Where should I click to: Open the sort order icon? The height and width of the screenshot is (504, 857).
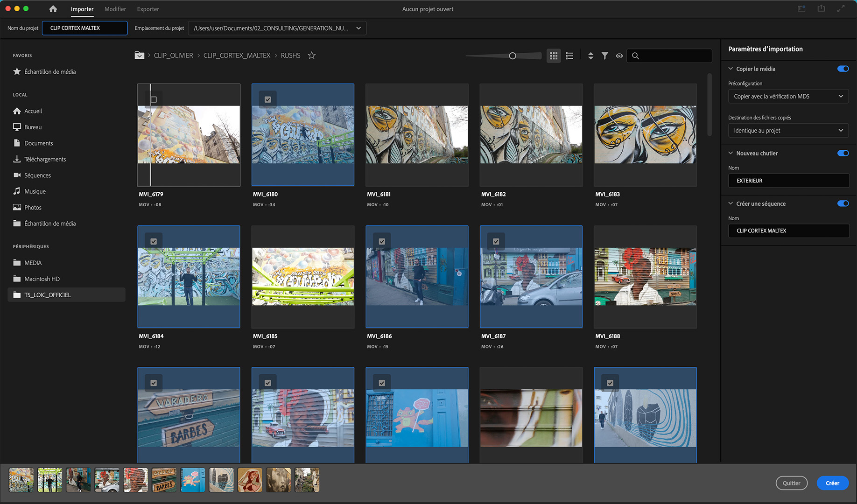coord(590,56)
